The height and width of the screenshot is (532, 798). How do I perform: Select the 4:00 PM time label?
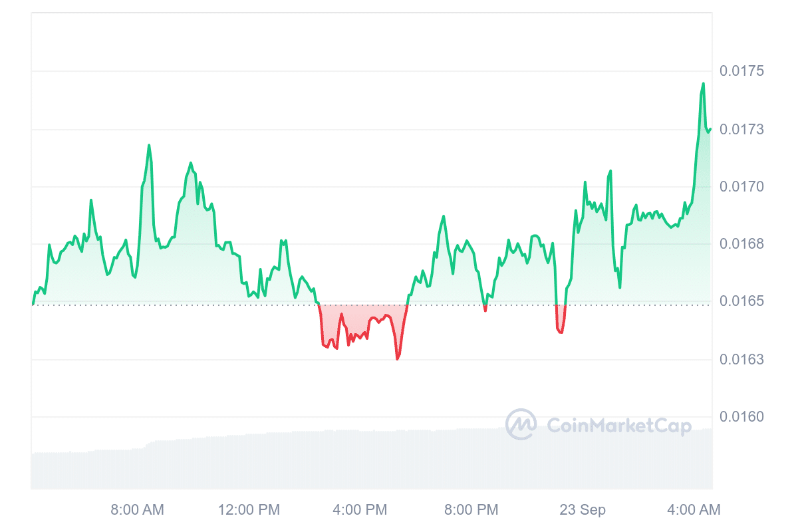[360, 510]
